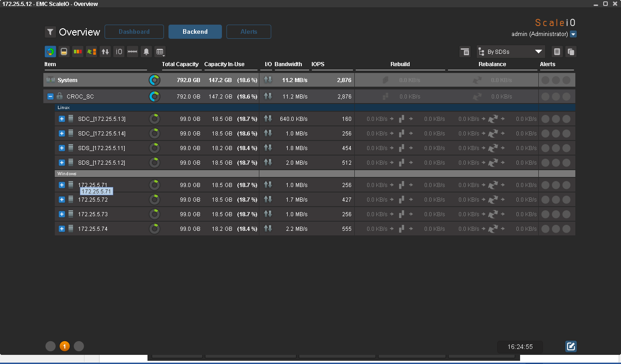Click the orange alert indicator showing 1
This screenshot has width=621, height=364.
[64, 346]
